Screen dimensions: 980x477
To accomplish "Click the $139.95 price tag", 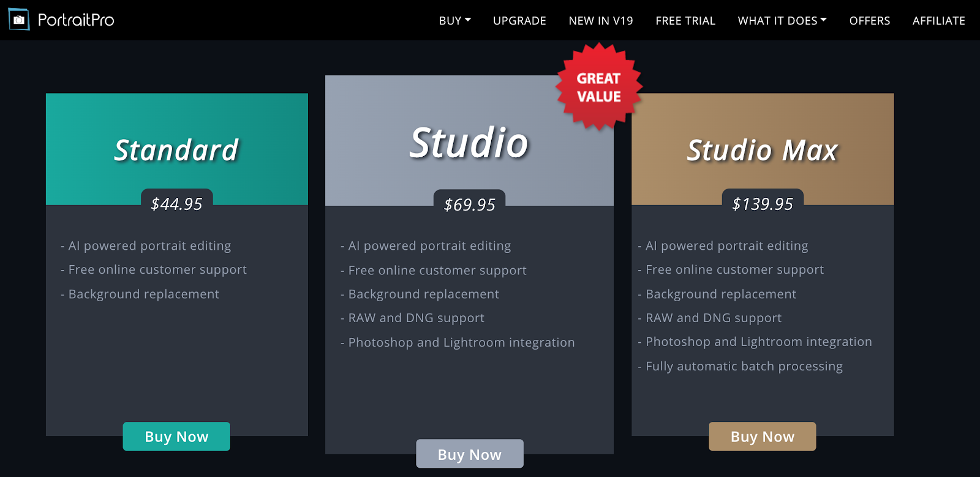I will click(x=763, y=203).
